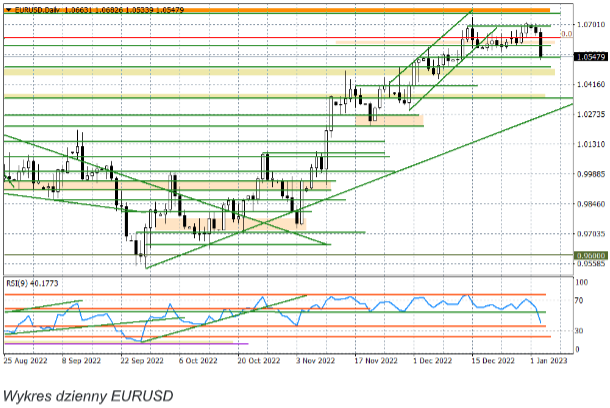
Task: Click the last large black candle
Action: tap(541, 44)
